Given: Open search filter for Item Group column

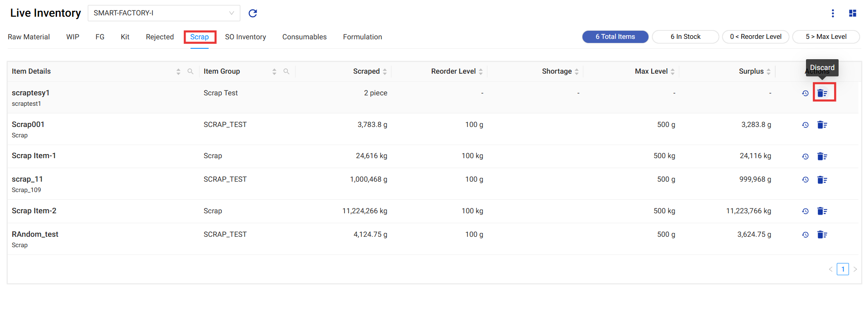Looking at the screenshot, I should tap(286, 71).
